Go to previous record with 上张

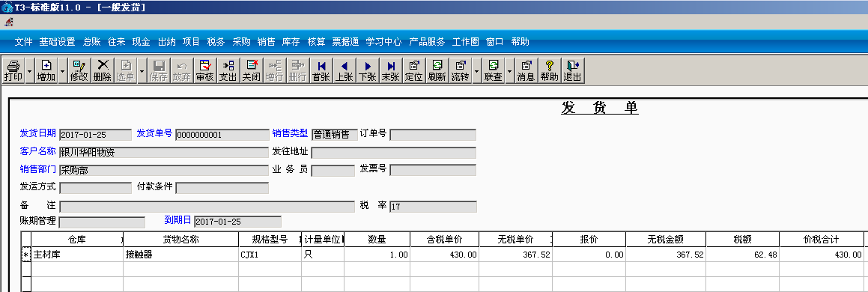pos(345,71)
